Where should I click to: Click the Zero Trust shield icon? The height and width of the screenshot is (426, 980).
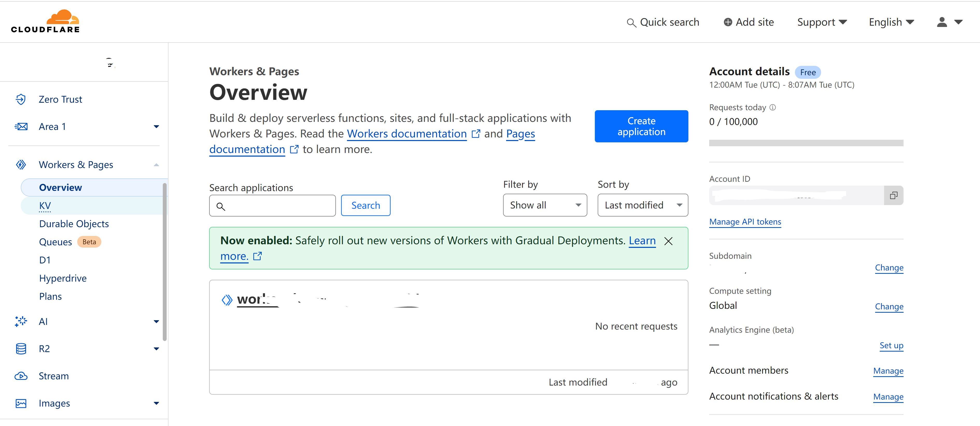coord(21,99)
